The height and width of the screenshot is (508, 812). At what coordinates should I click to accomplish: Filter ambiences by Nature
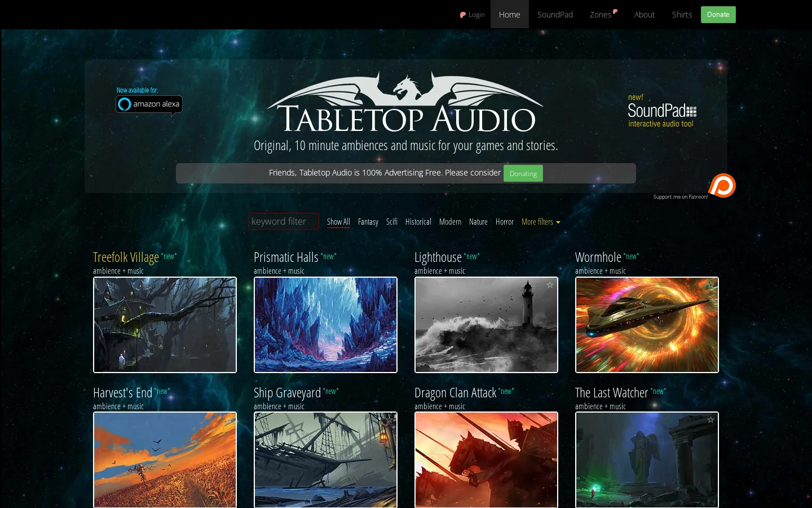(x=478, y=222)
